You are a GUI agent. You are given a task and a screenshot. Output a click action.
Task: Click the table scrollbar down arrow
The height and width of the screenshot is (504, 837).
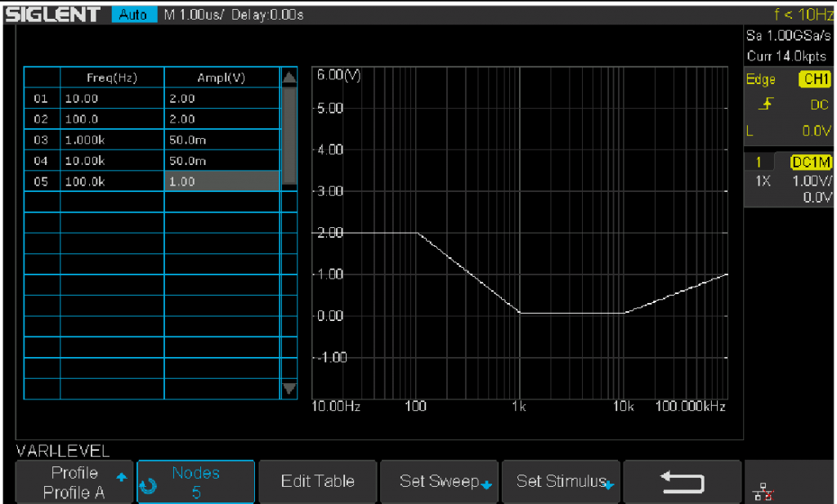(x=289, y=390)
